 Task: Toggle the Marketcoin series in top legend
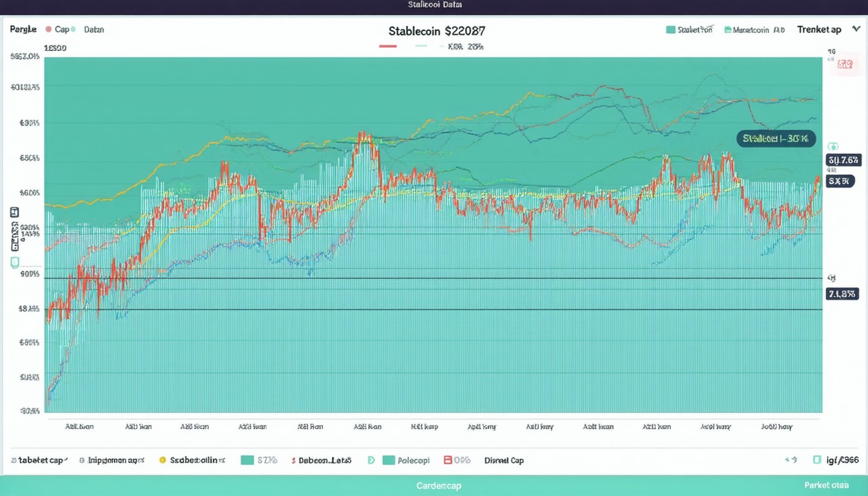coord(728,30)
